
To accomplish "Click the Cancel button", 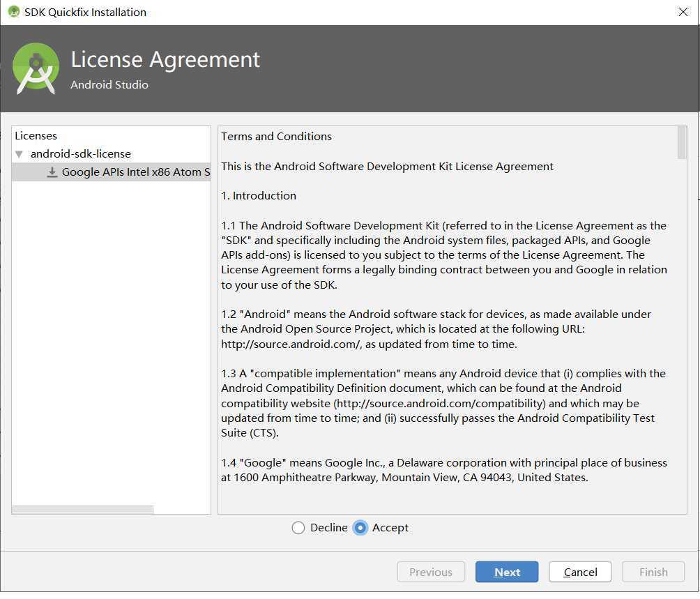I will pyautogui.click(x=580, y=572).
